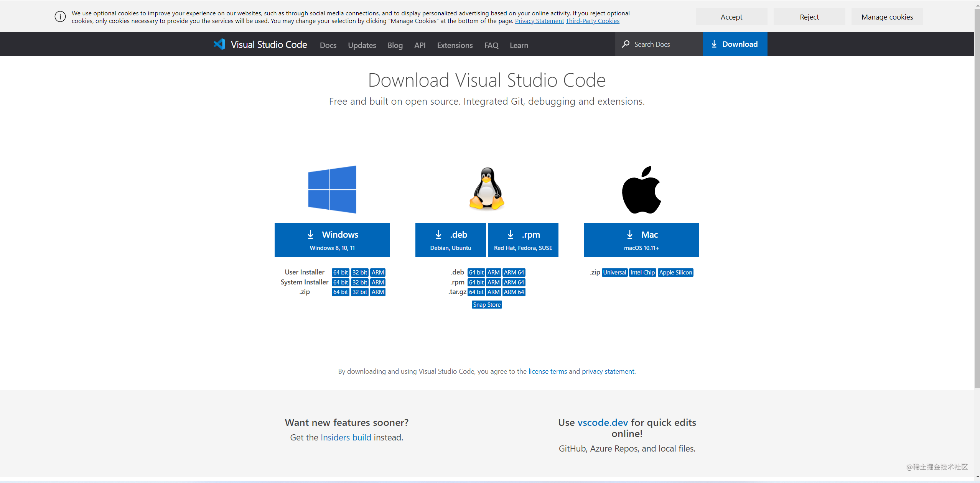Select Windows .zip 64 bit
Screen dimensions: 980x483
(x=341, y=292)
